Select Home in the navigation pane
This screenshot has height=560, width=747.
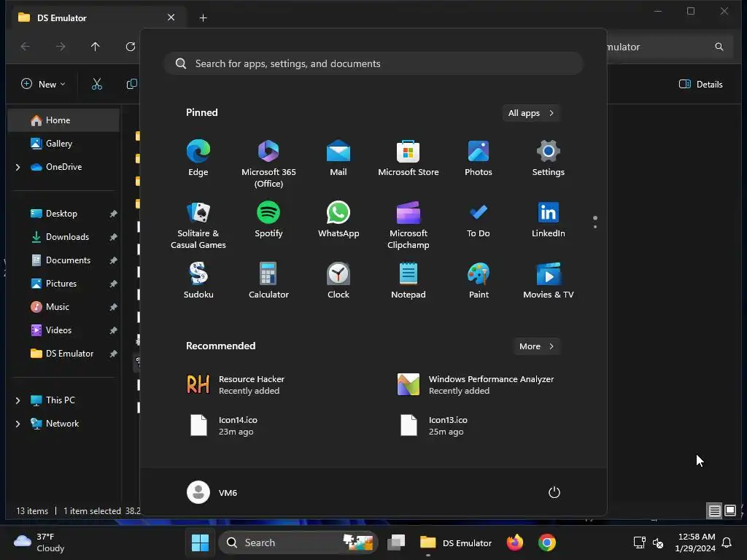(64, 120)
